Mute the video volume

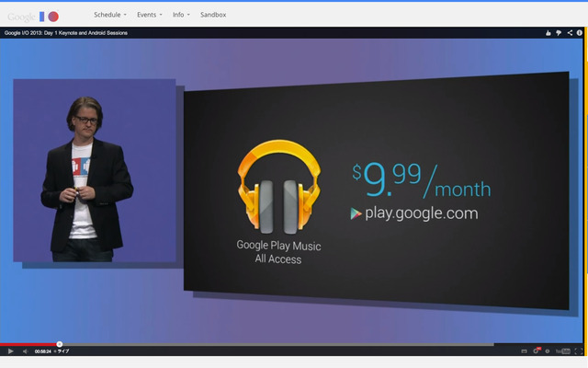click(x=25, y=351)
